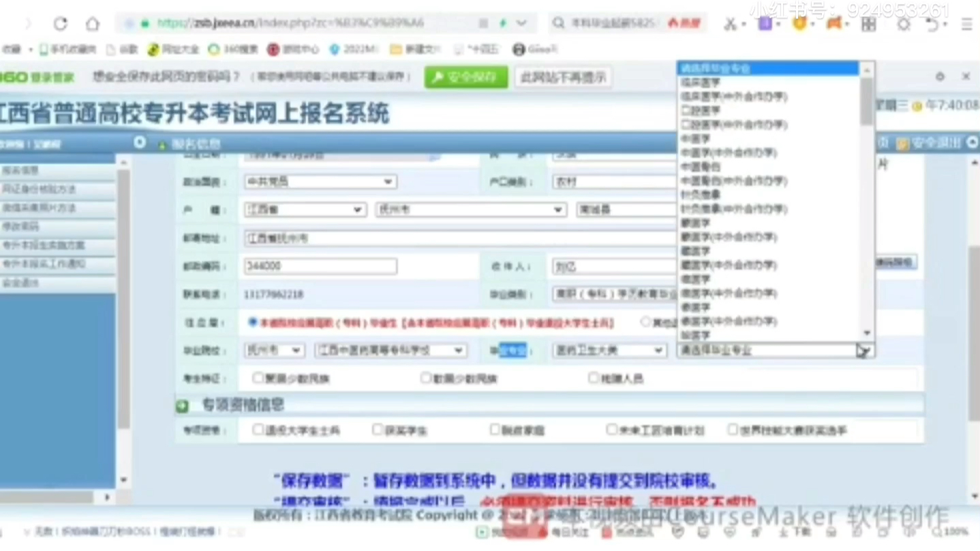Click the magnifier icon in the search box
Viewport: 980px width, 551px height.
[558, 23]
